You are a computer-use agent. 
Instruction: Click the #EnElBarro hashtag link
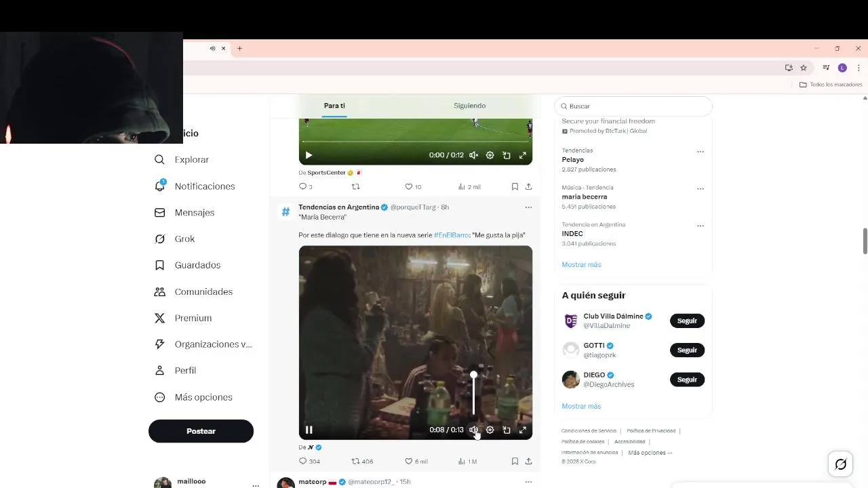coord(451,235)
